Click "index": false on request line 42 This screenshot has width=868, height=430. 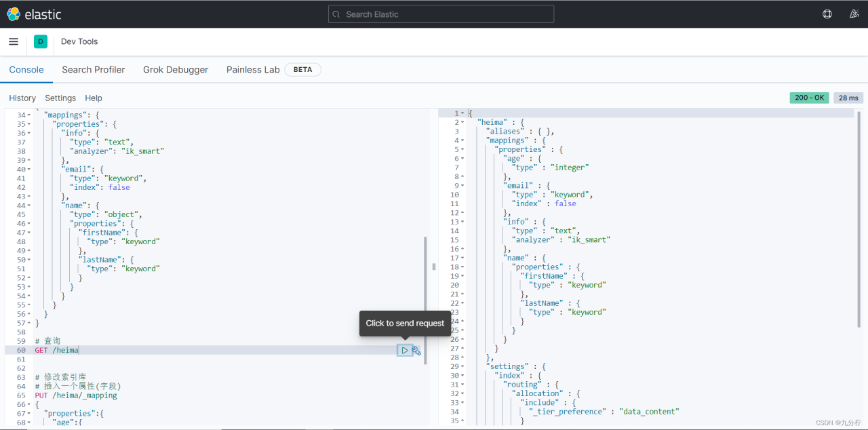click(100, 187)
